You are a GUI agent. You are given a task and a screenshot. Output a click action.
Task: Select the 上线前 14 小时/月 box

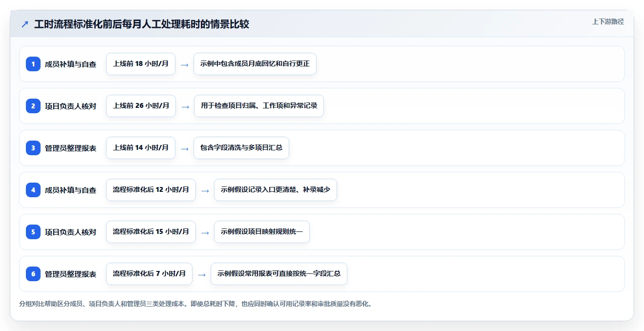(141, 148)
